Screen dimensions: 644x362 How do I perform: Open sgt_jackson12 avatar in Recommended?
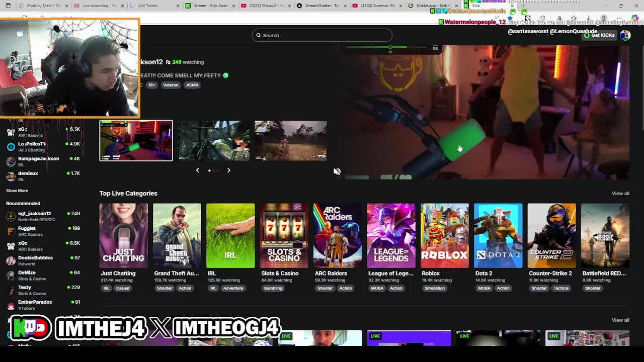tap(11, 217)
